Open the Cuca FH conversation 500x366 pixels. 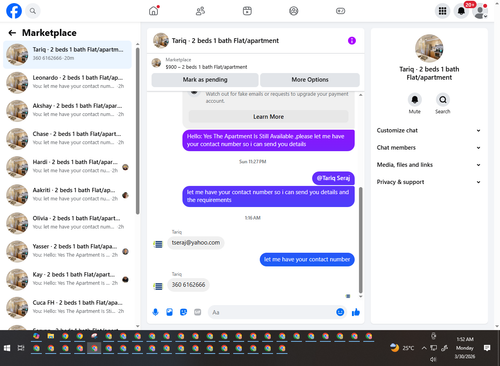click(x=68, y=307)
